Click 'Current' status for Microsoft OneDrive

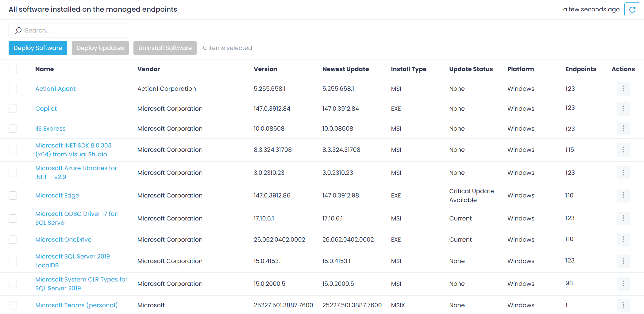[461, 239]
